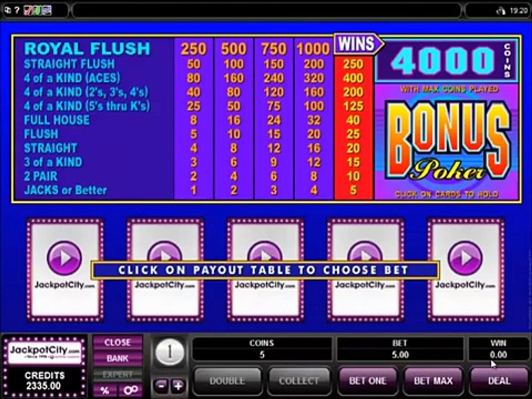Click the 4 of a KIND (ACES) label
The height and width of the screenshot is (399, 532).
click(72, 78)
